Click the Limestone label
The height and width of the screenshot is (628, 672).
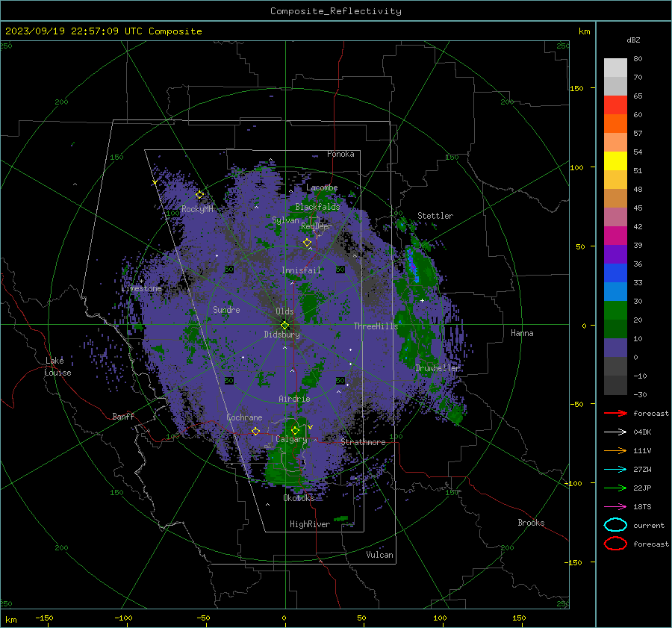(x=141, y=288)
